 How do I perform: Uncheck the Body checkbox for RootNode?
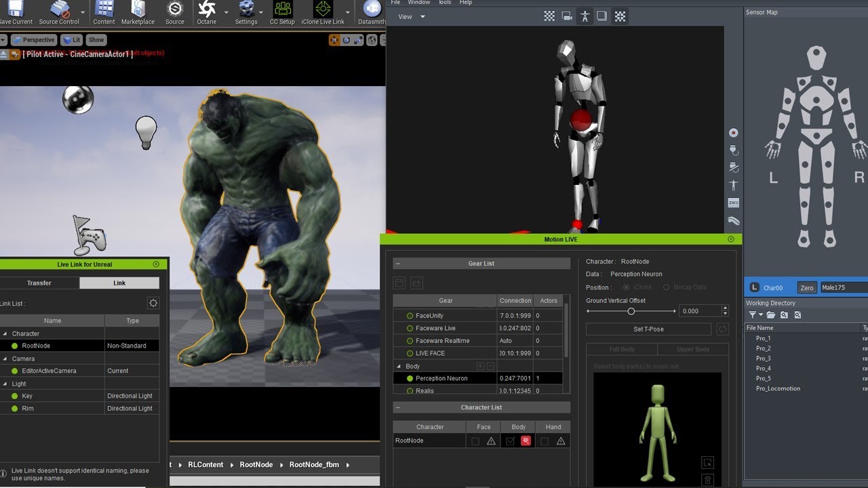510,441
